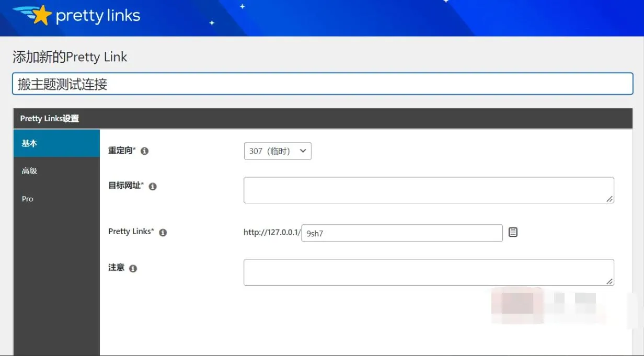Click the Pretty Links* field label
Image resolution: width=644 pixels, height=356 pixels.
pyautogui.click(x=131, y=232)
